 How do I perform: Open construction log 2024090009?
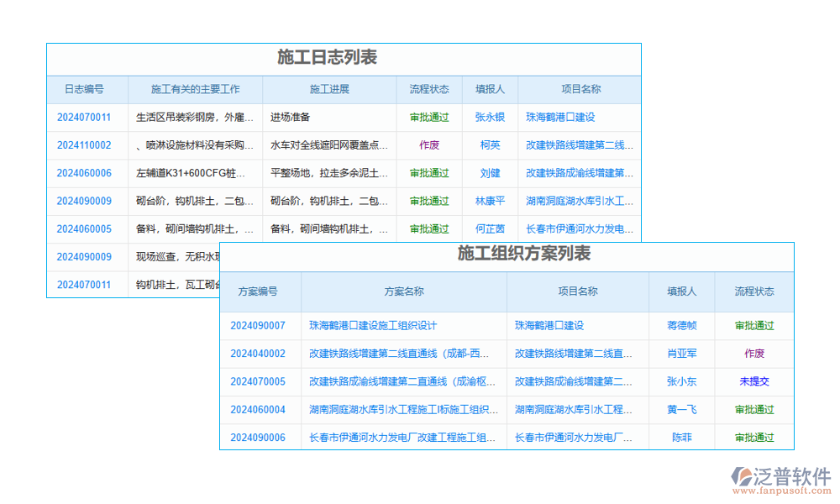84,201
